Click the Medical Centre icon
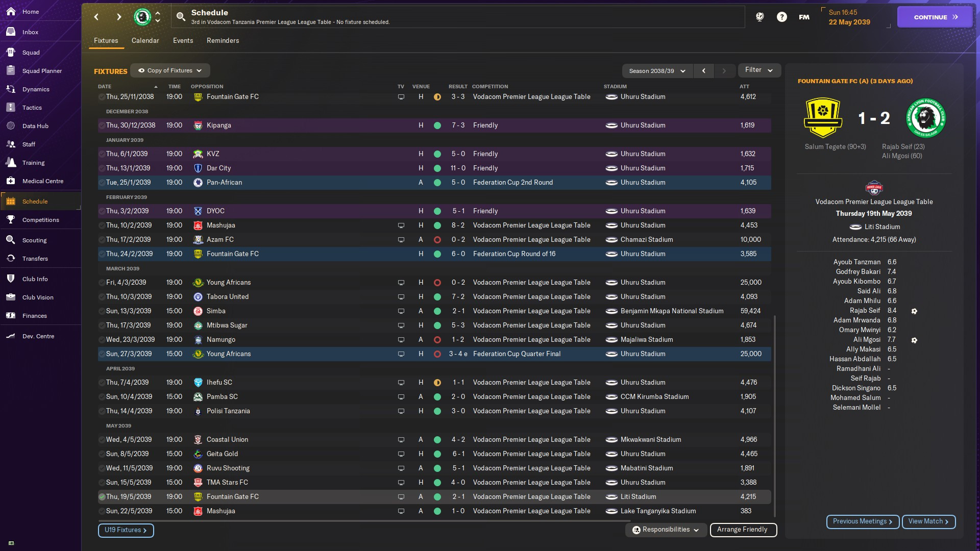 11,181
